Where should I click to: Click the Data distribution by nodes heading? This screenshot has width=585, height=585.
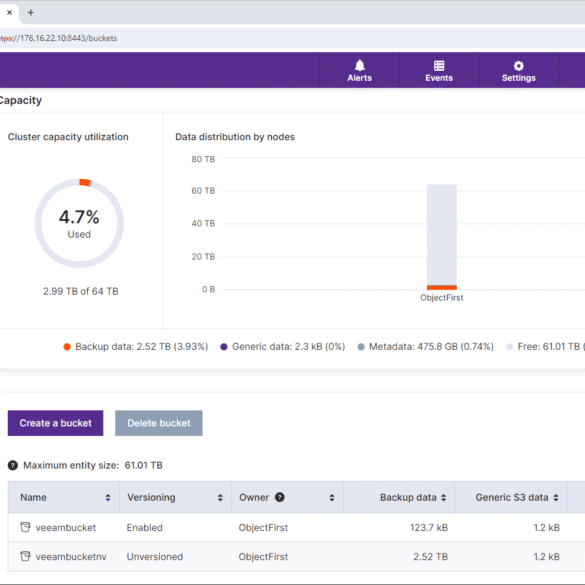pos(235,137)
